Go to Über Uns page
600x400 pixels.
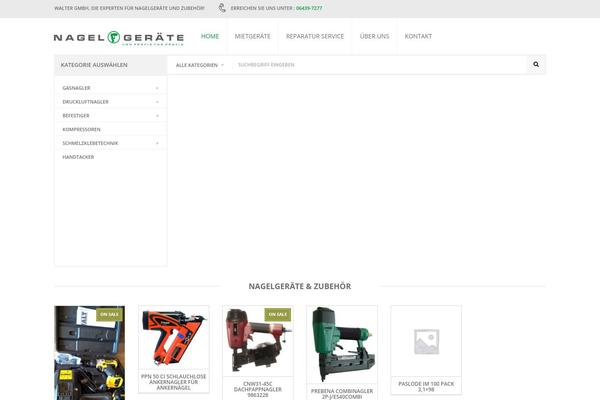[374, 36]
